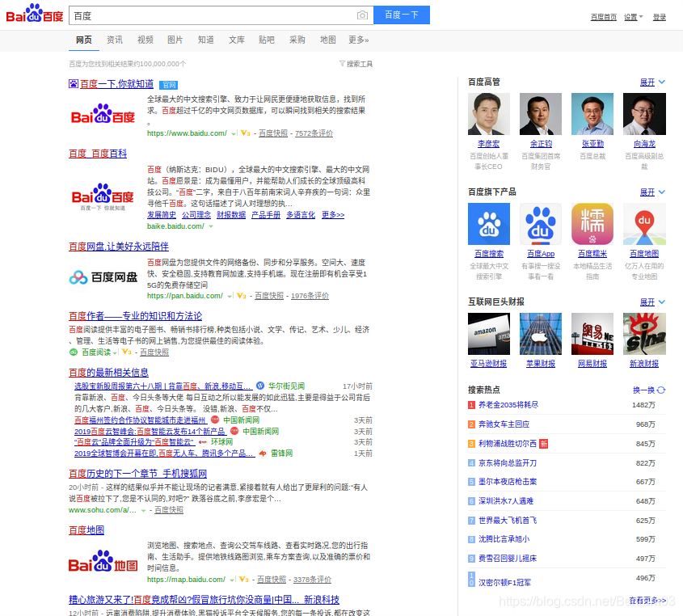This screenshot has width=683, height=616.
Task: Switch to the 知道 tab
Action: click(205, 40)
